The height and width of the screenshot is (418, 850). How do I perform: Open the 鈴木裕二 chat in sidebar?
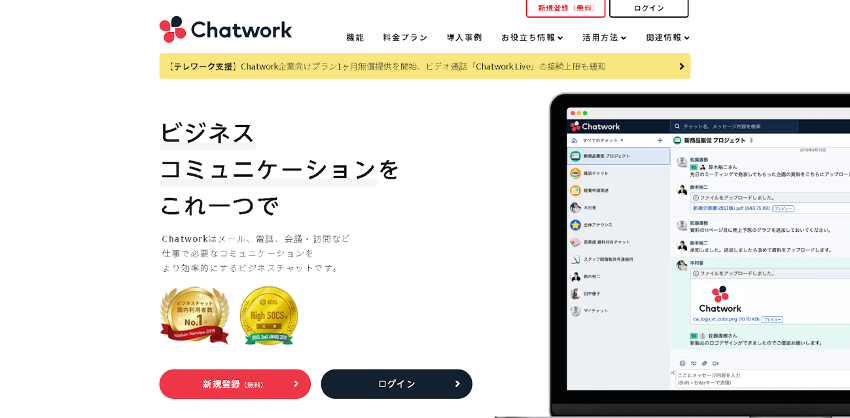tap(619, 276)
